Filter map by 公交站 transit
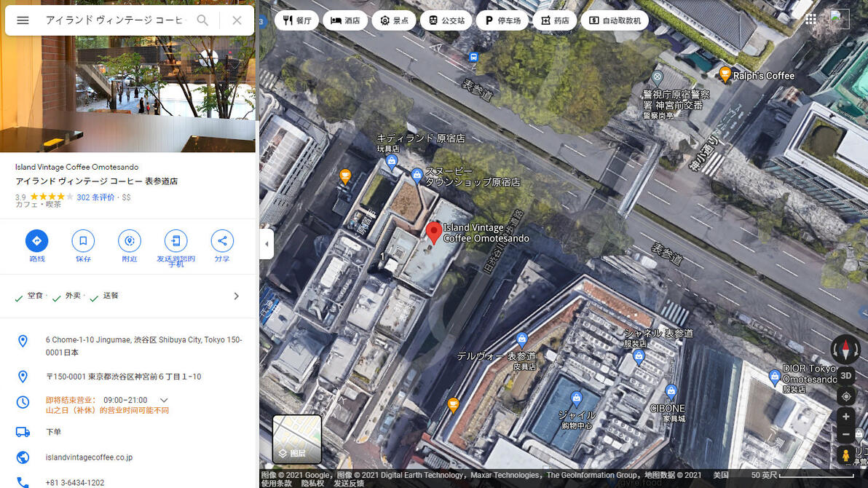The width and height of the screenshot is (868, 488). 446,20
